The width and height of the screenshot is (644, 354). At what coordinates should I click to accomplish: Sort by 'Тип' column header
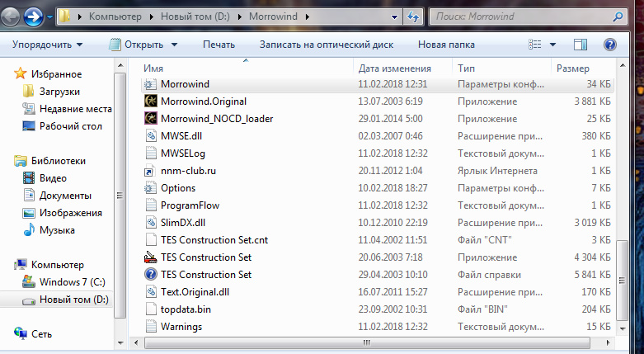click(x=466, y=68)
